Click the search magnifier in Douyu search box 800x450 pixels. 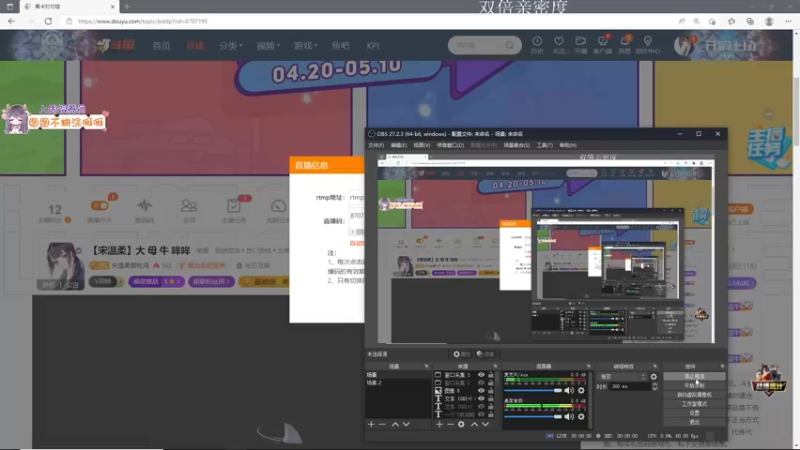(510, 45)
